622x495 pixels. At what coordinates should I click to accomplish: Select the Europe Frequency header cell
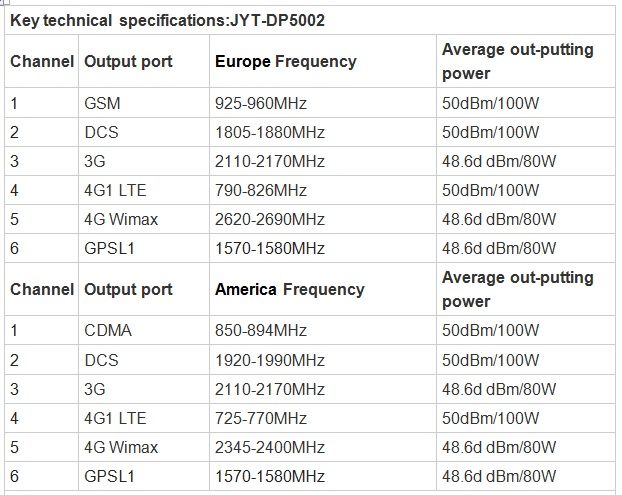coord(285,62)
